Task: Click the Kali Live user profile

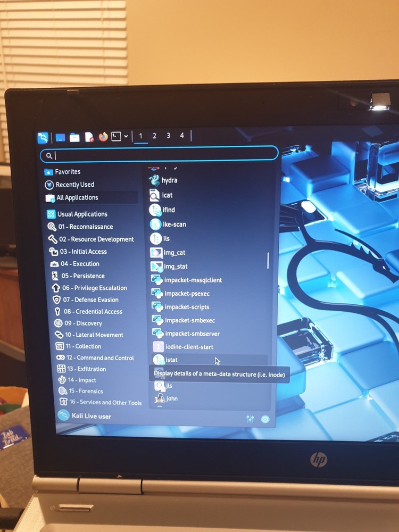Action: 85,415
